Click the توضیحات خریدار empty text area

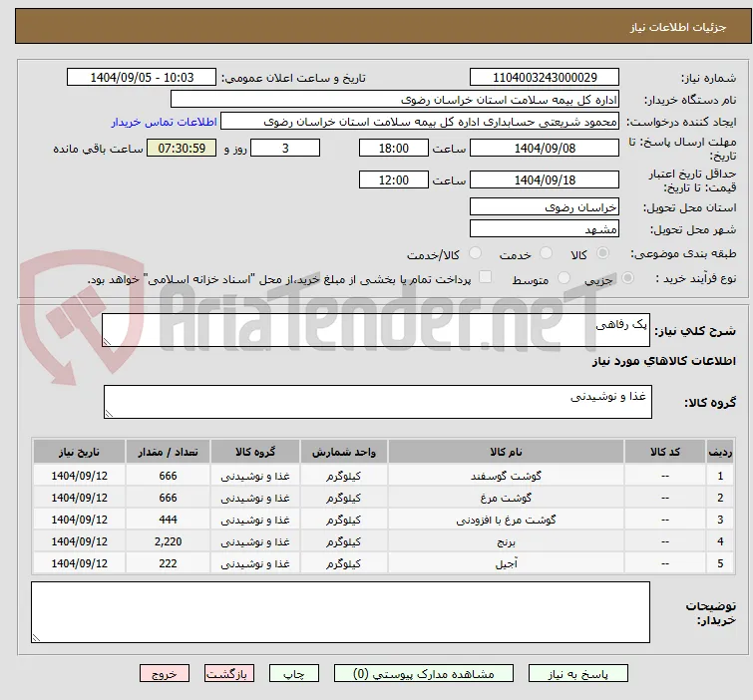(x=340, y=612)
